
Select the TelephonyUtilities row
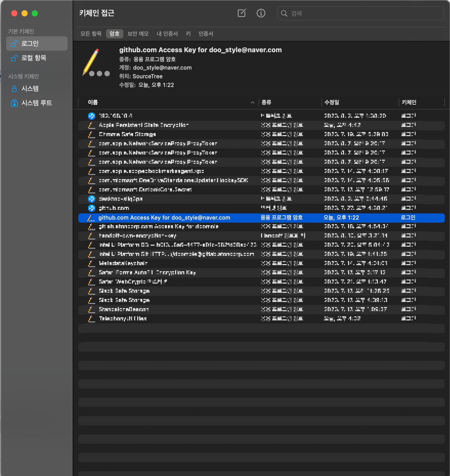click(261, 319)
